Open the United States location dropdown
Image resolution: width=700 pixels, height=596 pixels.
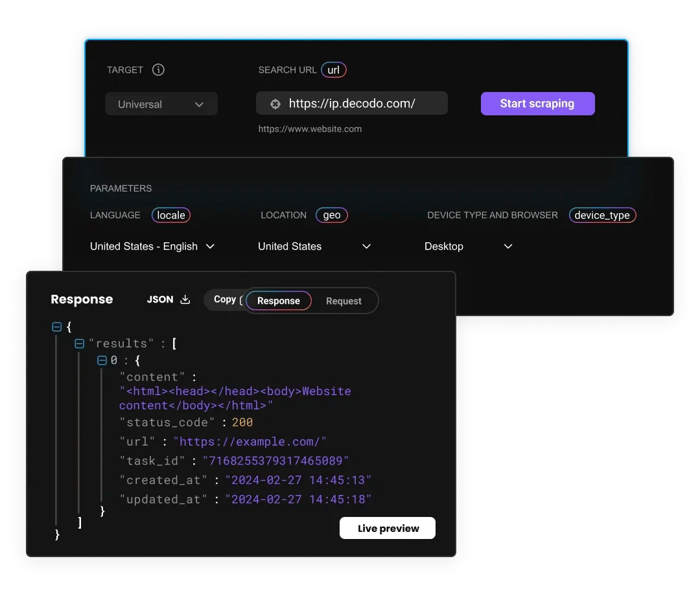314,246
